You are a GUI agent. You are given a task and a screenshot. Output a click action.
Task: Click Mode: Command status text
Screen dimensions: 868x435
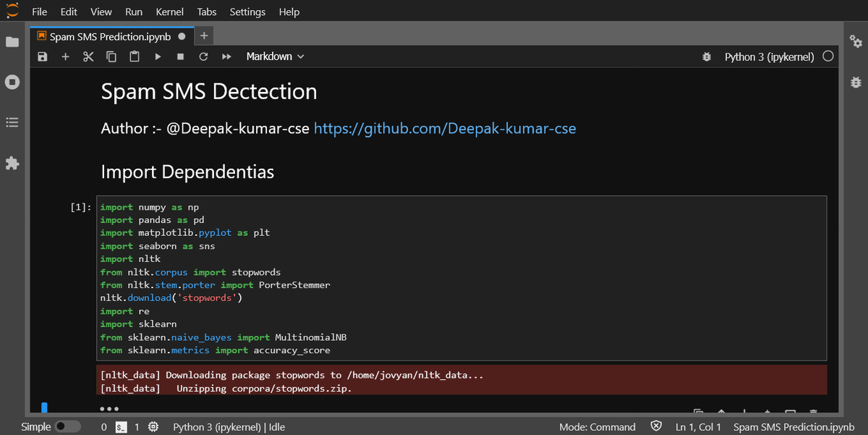pos(597,427)
